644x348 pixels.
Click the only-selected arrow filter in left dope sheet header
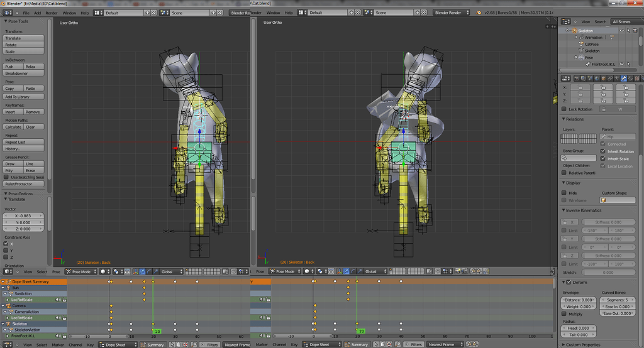172,345
